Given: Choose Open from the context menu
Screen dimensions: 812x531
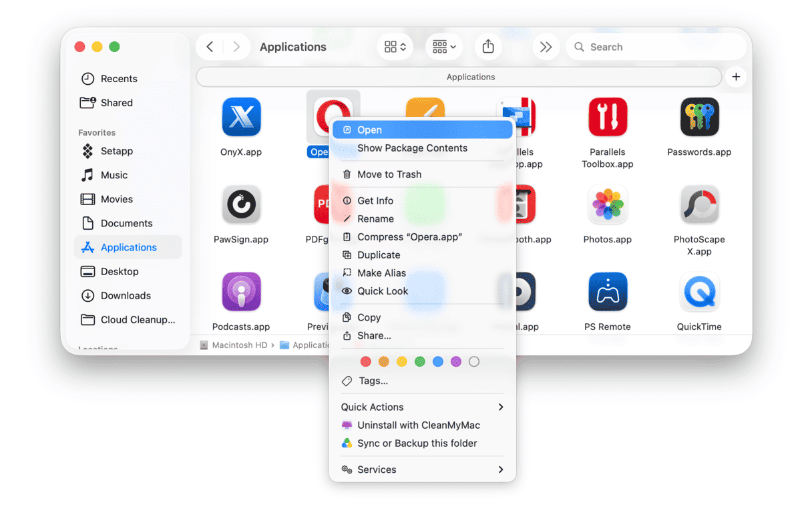Looking at the screenshot, I should [x=422, y=130].
